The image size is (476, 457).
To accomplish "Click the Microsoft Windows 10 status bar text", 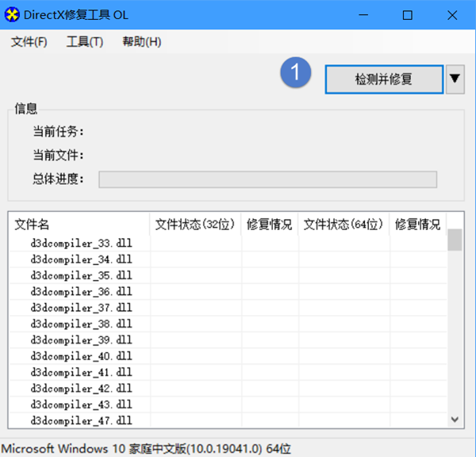I will click(146, 448).
